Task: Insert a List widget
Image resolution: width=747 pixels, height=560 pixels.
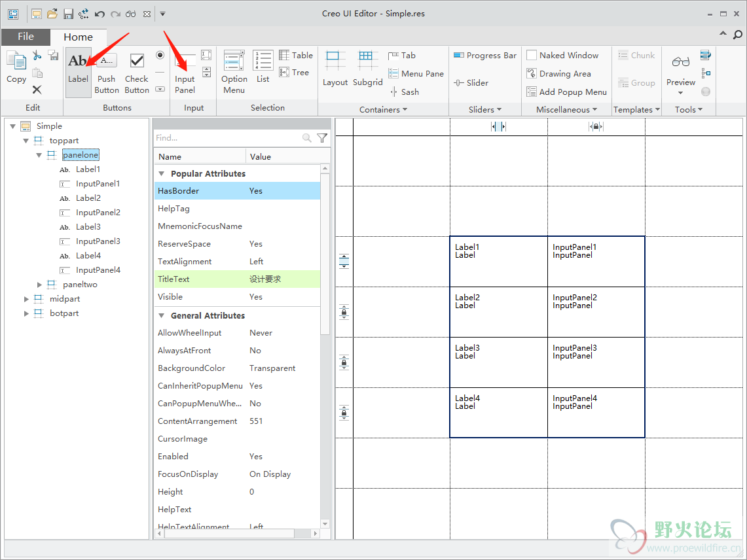Action: click(263, 67)
